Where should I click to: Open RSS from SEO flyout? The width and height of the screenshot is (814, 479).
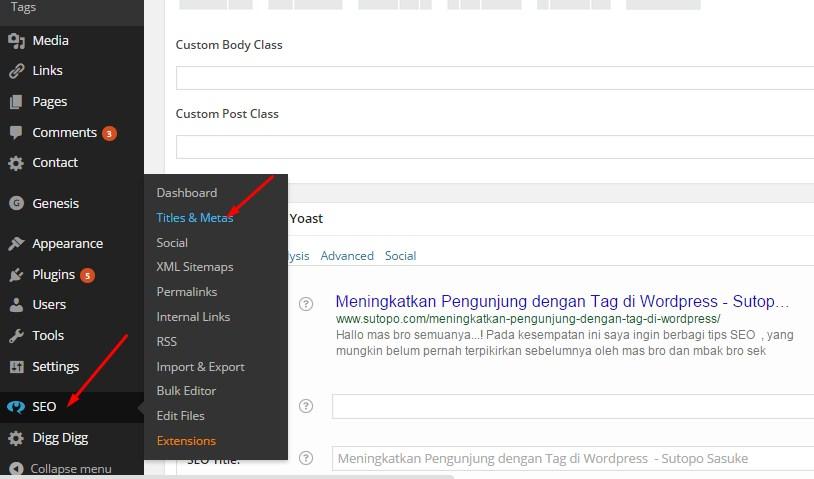click(167, 341)
